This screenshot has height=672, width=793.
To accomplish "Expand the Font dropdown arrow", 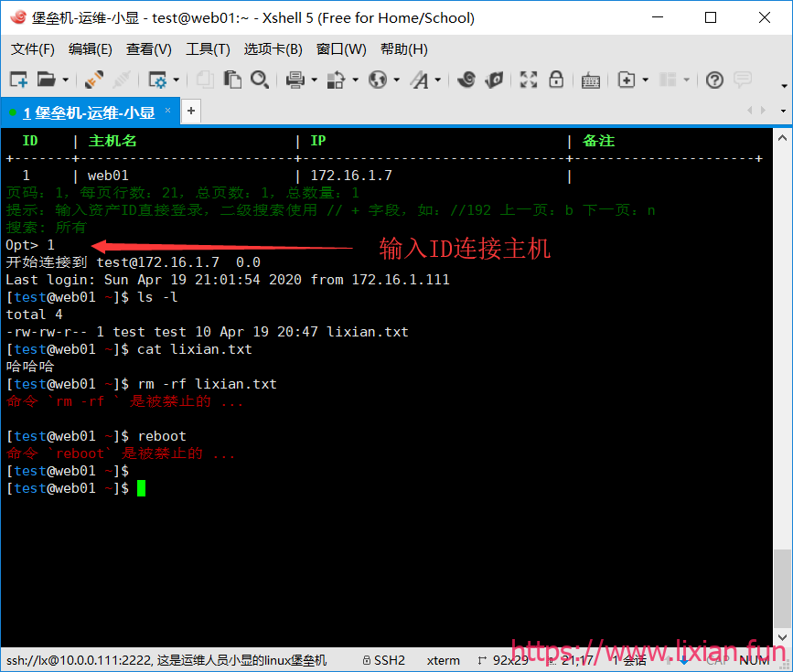I will point(438,80).
